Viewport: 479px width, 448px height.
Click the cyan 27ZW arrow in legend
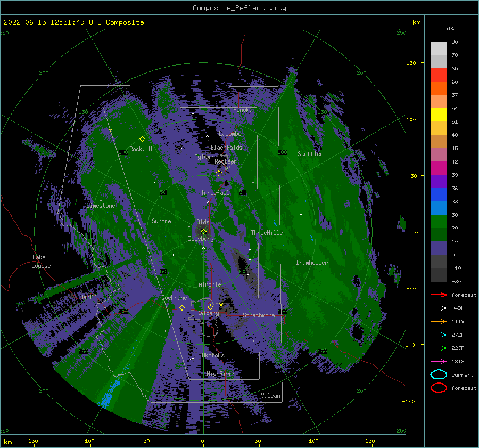(439, 335)
